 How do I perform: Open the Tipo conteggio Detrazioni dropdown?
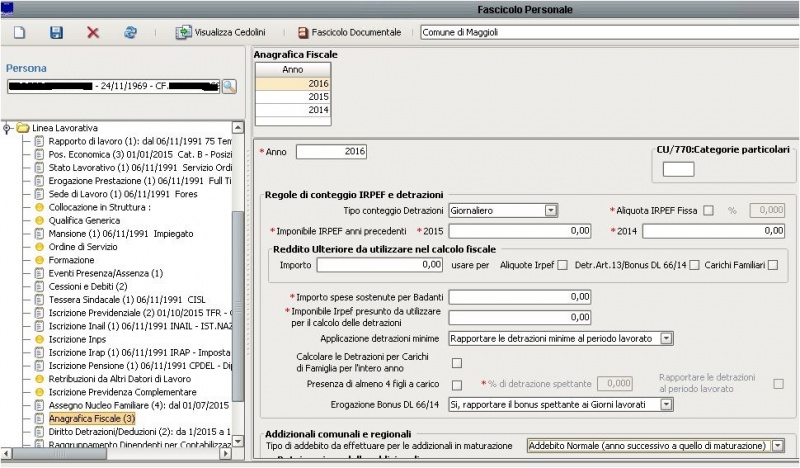[551, 210]
